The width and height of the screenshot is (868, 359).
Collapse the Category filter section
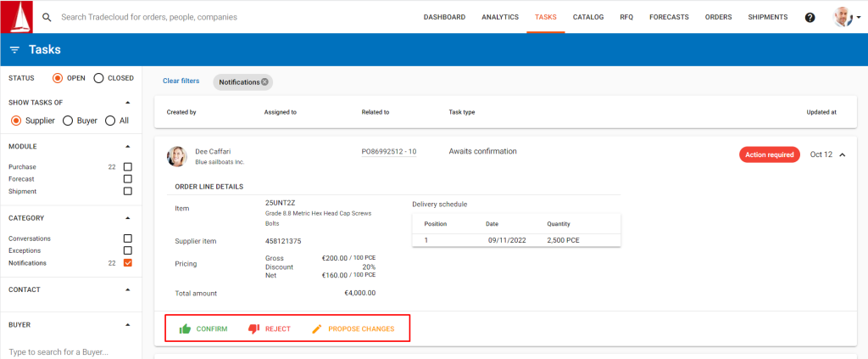[x=128, y=218]
